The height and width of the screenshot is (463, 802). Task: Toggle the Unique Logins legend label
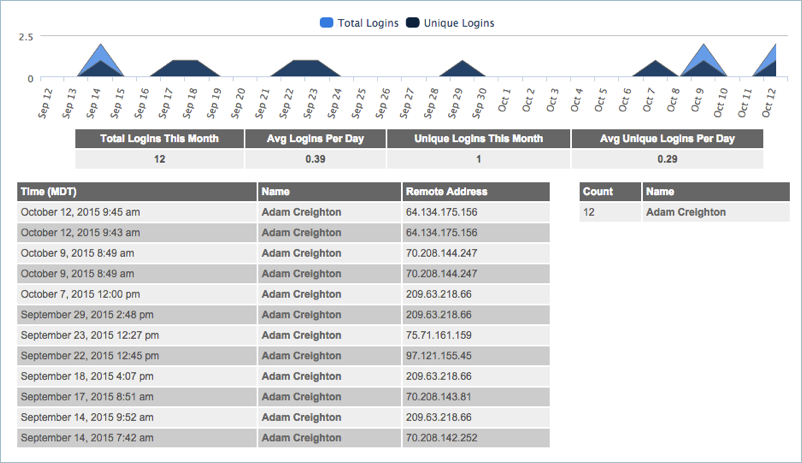tap(461, 23)
